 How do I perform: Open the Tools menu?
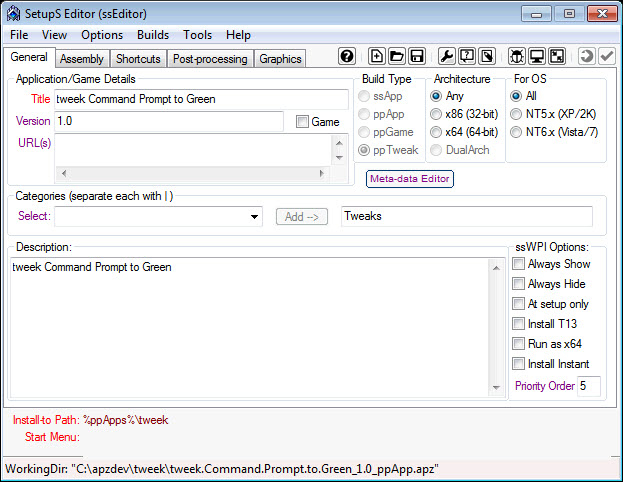[197, 35]
